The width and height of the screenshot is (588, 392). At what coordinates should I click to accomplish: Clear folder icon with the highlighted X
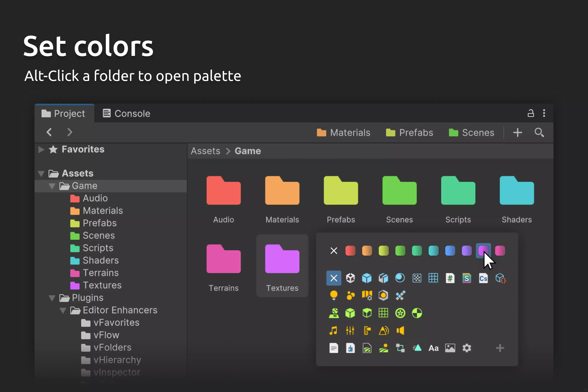pos(334,278)
